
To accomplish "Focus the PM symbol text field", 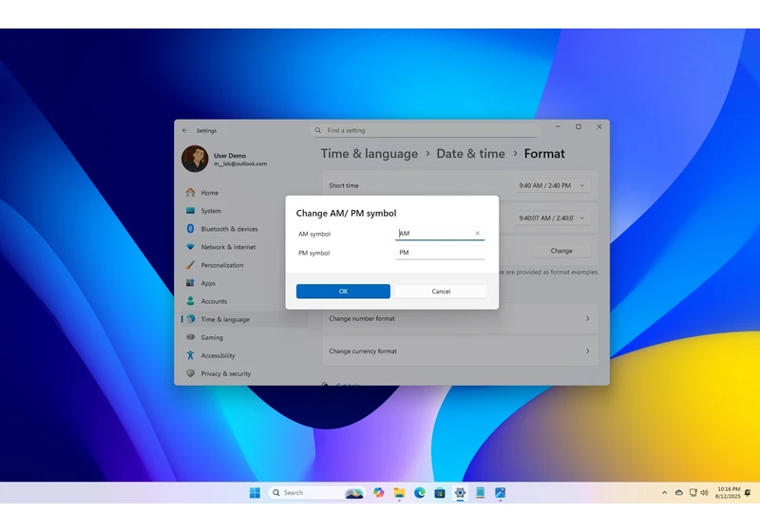I will 440,253.
